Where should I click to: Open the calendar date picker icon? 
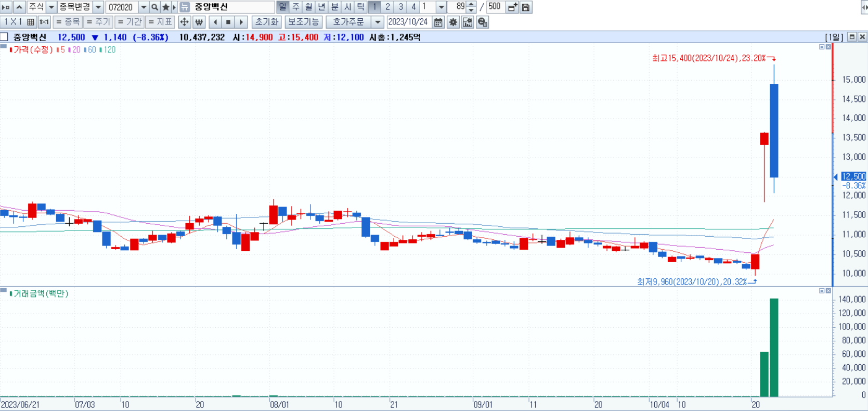[x=438, y=22]
